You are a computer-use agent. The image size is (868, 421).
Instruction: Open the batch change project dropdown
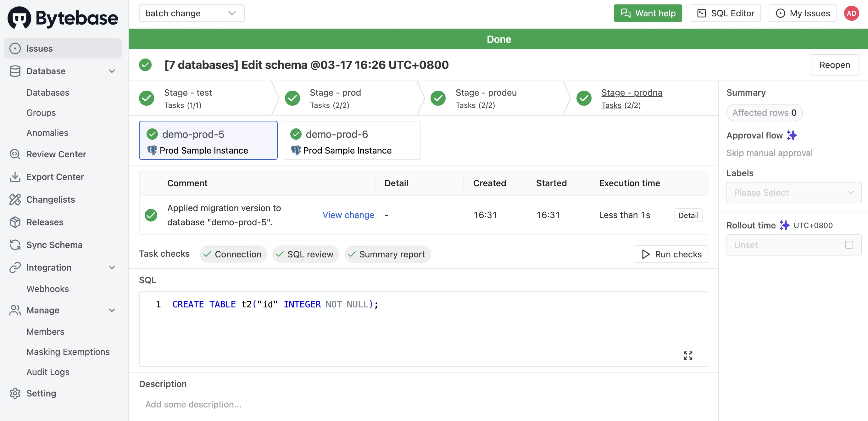192,13
